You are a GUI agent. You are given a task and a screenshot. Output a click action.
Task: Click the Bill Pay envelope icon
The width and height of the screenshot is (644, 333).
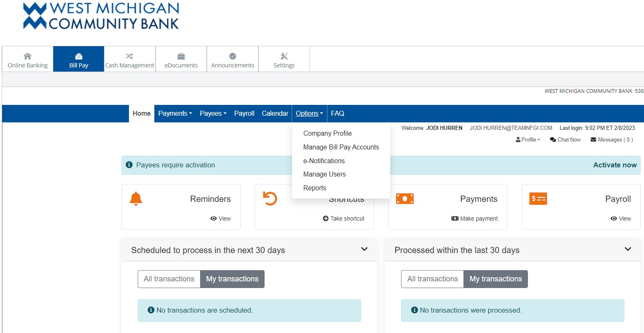[x=79, y=56]
